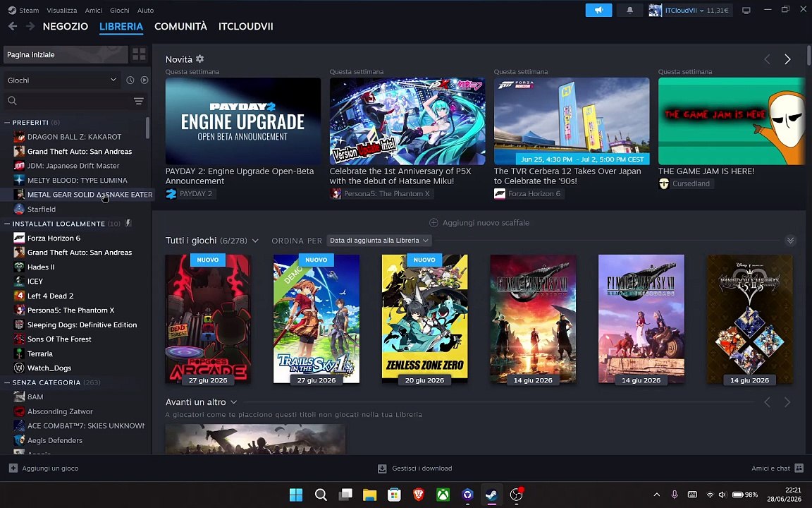
Task: Open the Aiuto menu
Action: (145, 10)
